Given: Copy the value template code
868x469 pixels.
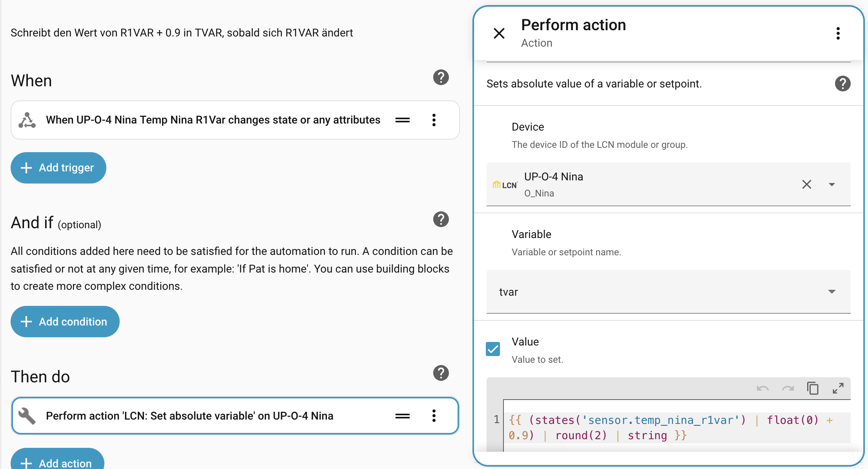Looking at the screenshot, I should pos(813,388).
